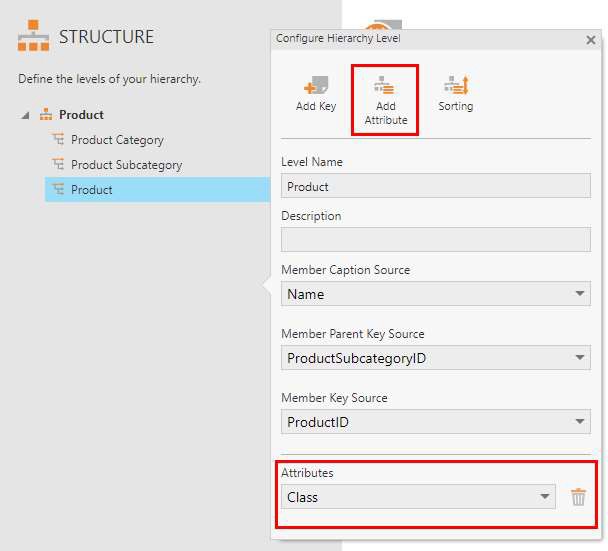Viewport: 608px width, 551px height.
Task: Collapse the Product hierarchy tree
Action: tap(24, 115)
